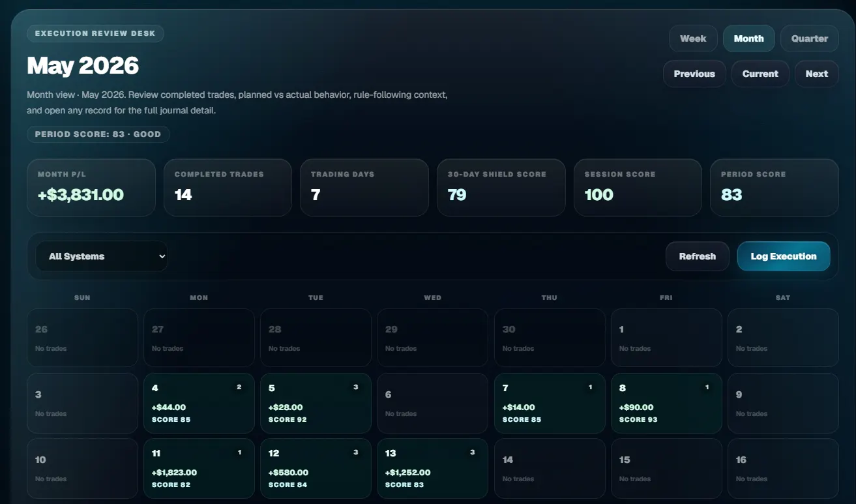Go to the Next period
This screenshot has width=856, height=504.
[x=816, y=74]
